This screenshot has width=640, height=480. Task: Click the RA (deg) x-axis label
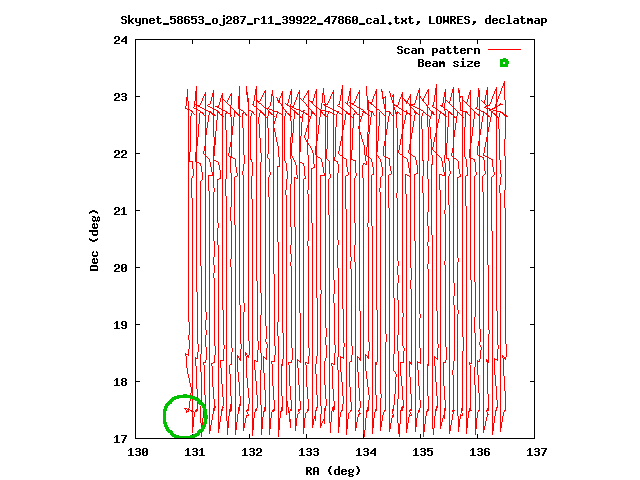(333, 470)
